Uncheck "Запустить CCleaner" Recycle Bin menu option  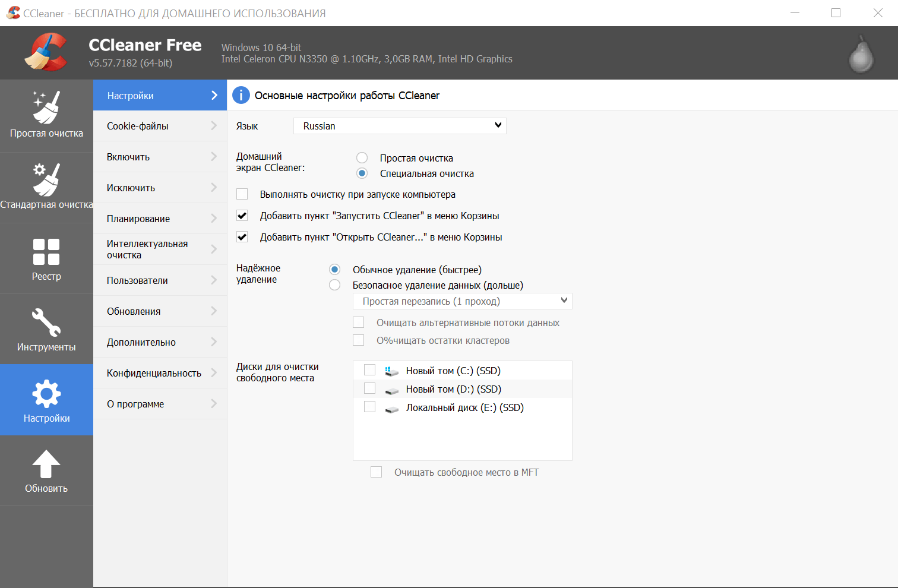(242, 216)
